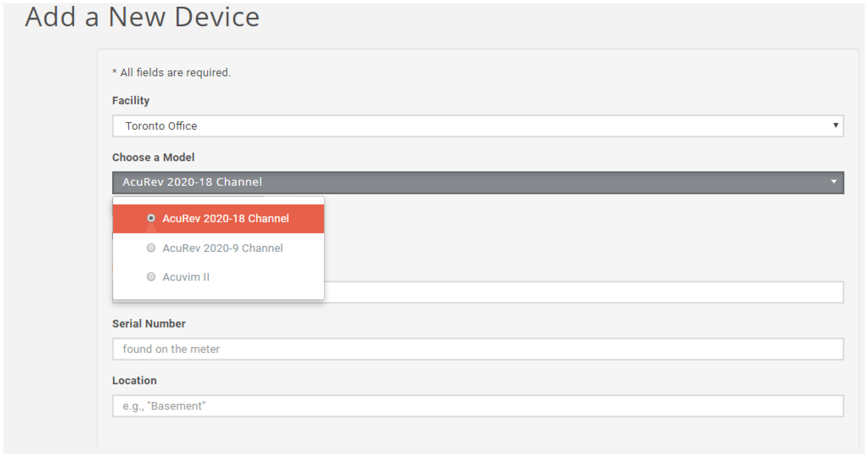868x457 pixels.
Task: Pick AcuRev 2020-9 Channel option text
Action: 222,248
